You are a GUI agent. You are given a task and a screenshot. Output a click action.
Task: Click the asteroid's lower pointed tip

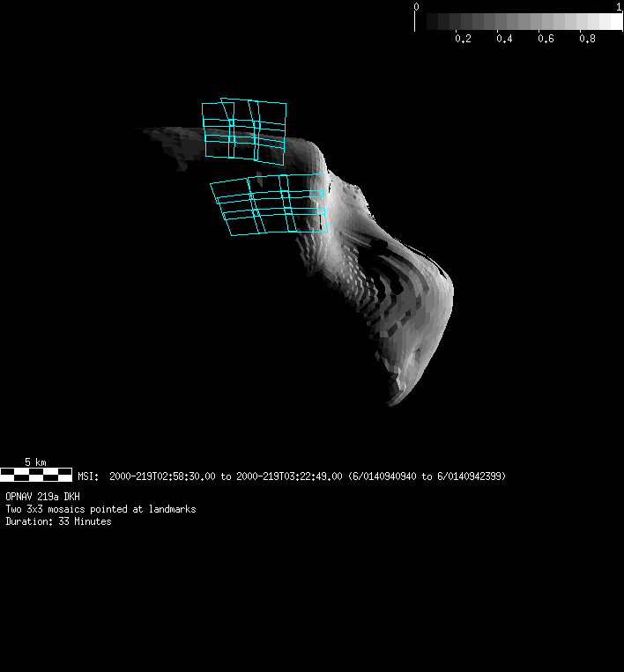coord(392,401)
